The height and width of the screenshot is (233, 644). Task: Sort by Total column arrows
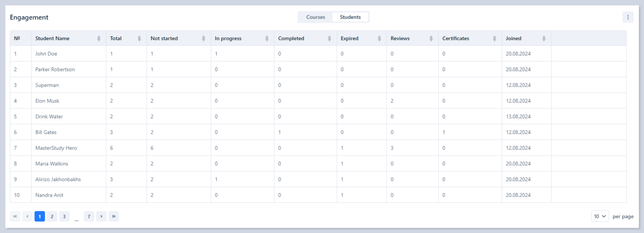pyautogui.click(x=139, y=39)
